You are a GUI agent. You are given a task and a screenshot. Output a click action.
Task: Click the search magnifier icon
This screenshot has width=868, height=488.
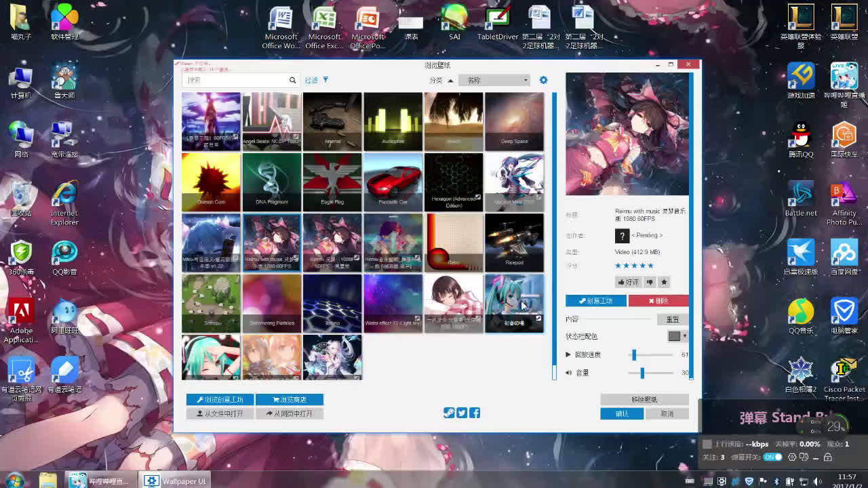coord(293,80)
